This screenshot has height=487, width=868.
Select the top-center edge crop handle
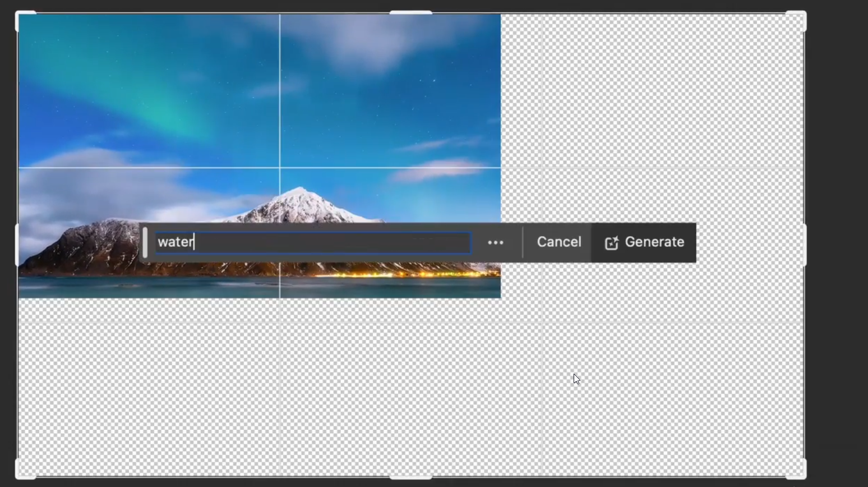coord(411,13)
